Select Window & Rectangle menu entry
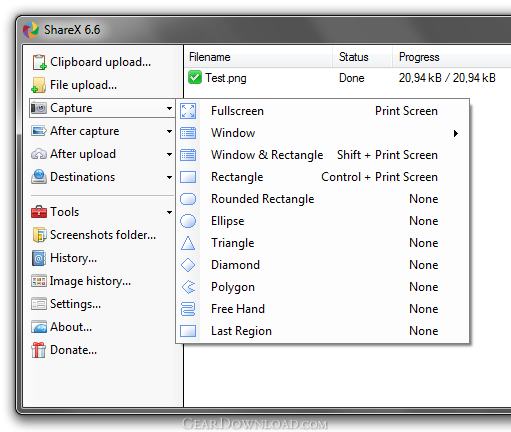The width and height of the screenshot is (511, 432). [x=323, y=155]
